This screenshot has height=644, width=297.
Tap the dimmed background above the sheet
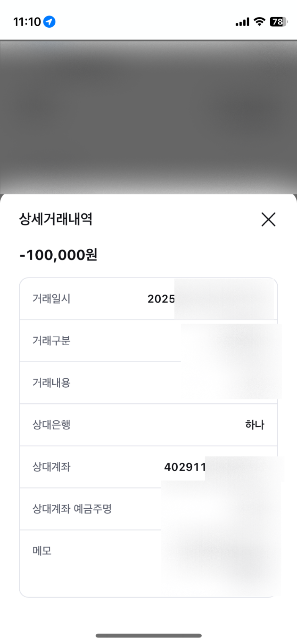point(148,117)
